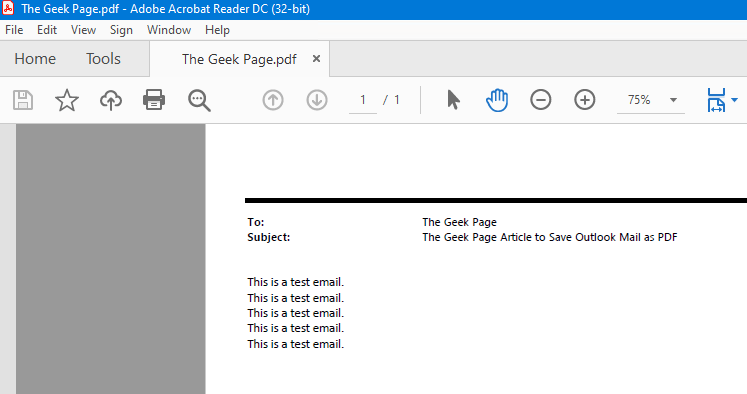
Task: Switch to the Tools tab
Action: [x=103, y=59]
